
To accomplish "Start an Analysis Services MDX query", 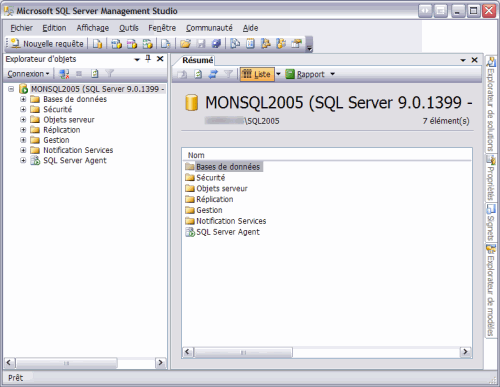I will [x=116, y=44].
